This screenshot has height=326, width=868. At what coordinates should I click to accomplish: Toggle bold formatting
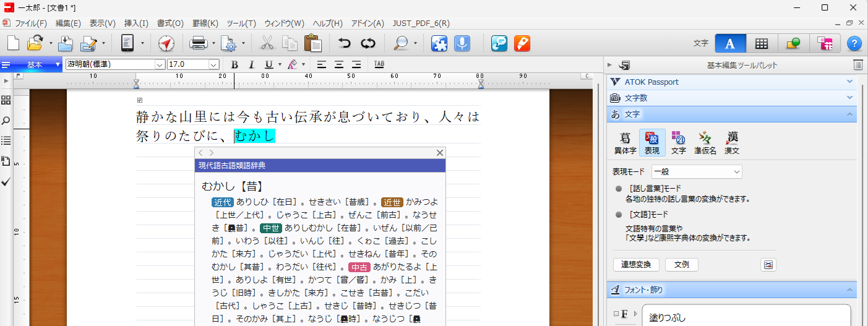click(x=234, y=64)
